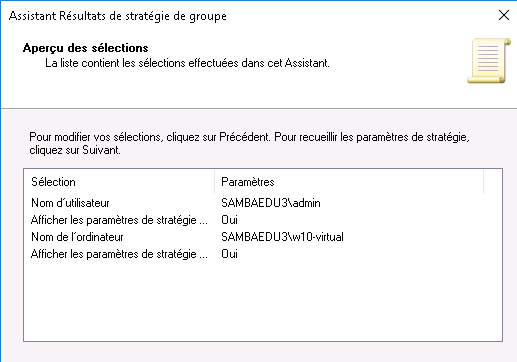517x362 pixels.
Task: Click the SAMBAEDU3\admin value
Action: 271,203
